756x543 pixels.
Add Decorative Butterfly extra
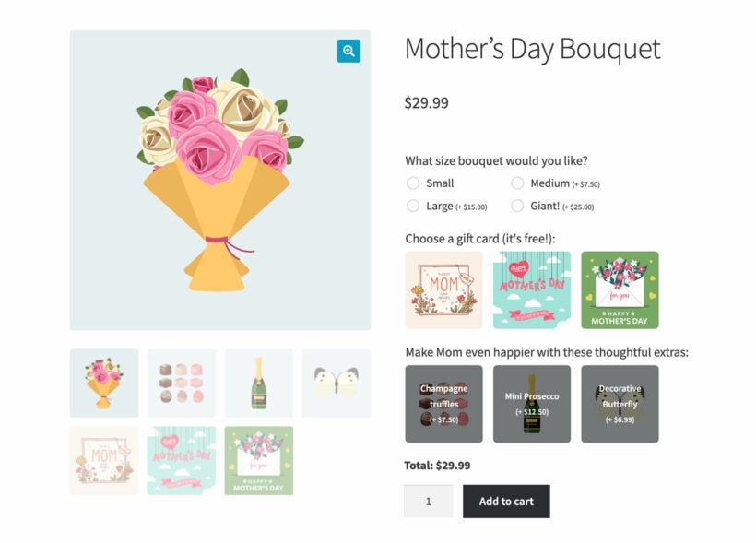click(620, 403)
